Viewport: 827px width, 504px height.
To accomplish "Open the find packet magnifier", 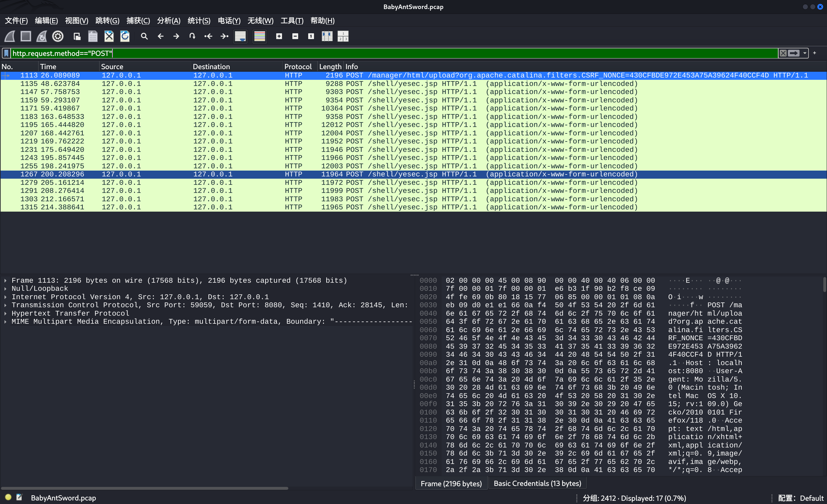I will pyautogui.click(x=144, y=36).
